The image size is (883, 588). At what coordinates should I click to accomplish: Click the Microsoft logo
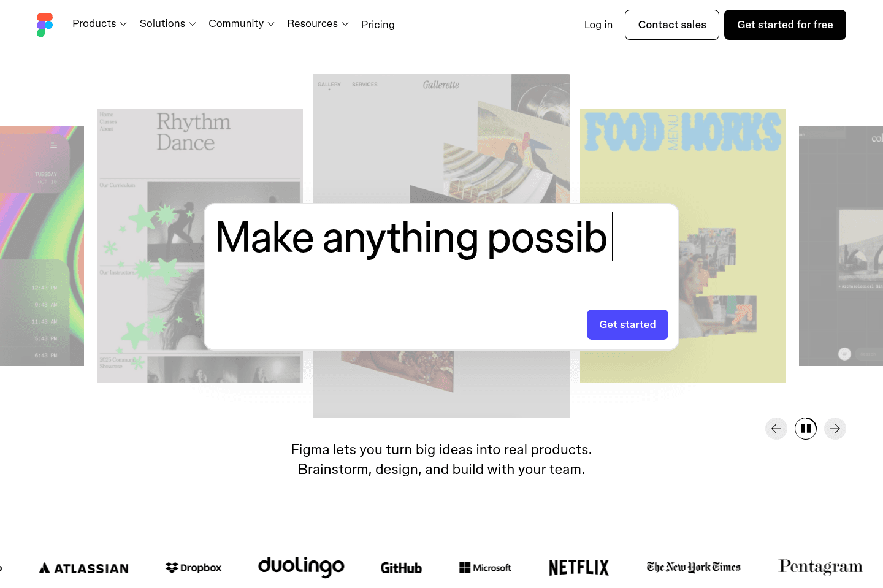tap(485, 568)
